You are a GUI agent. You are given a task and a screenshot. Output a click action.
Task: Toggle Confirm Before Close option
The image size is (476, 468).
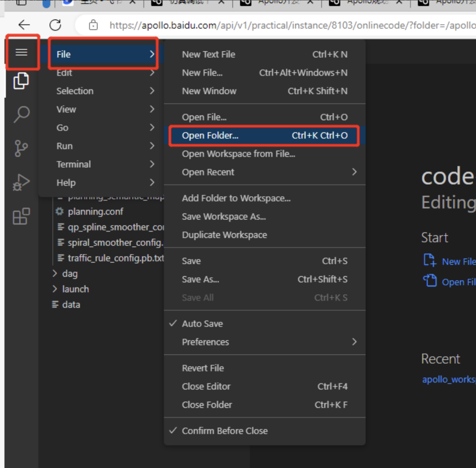tap(225, 431)
